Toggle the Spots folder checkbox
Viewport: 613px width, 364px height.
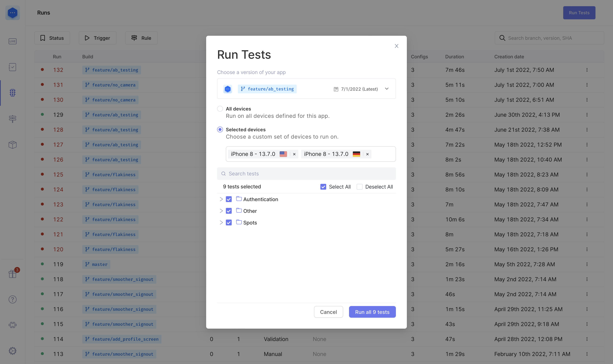coord(229,223)
